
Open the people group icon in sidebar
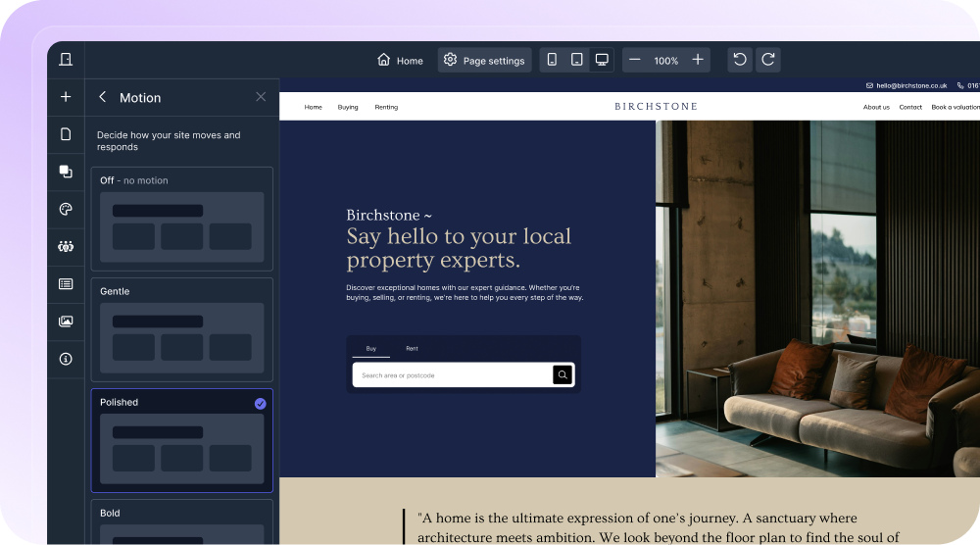66,246
